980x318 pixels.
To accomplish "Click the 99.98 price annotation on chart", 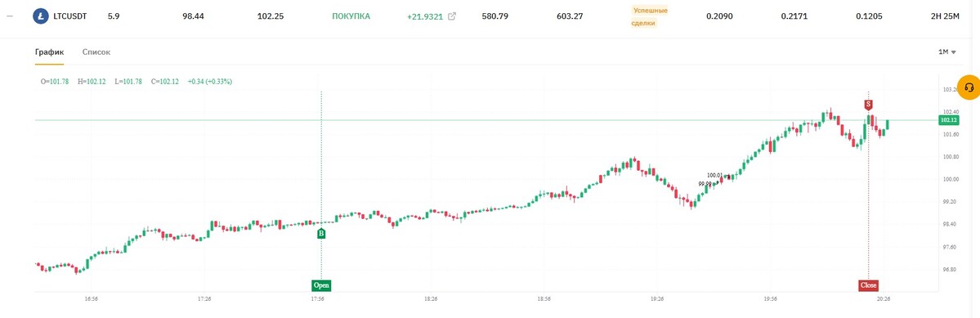I will click(x=705, y=184).
